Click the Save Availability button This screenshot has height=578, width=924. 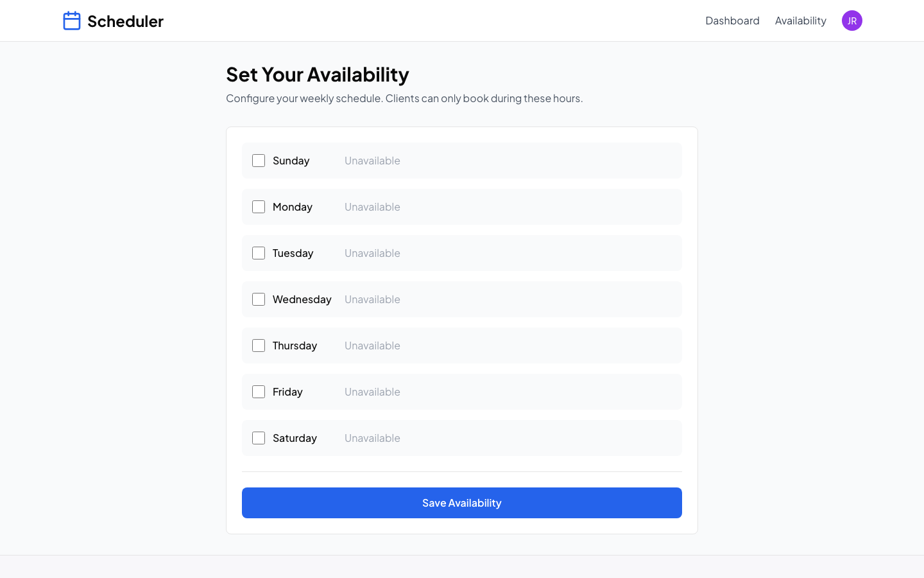pos(461,503)
